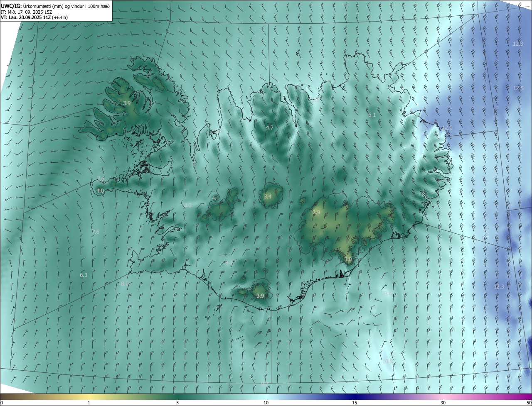This screenshot has width=532, height=406.
Task: Click the 8.3 value west of Langjökull
Action: click(188, 205)
